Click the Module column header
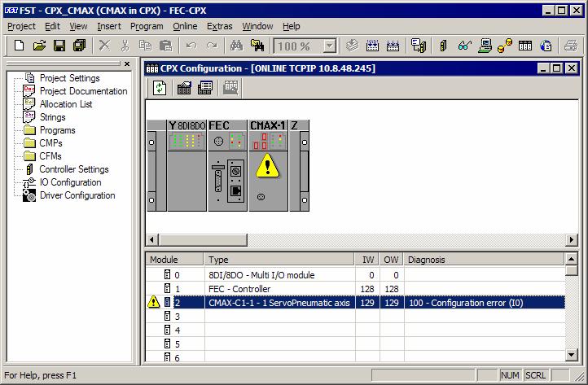588x385 pixels. (x=175, y=260)
